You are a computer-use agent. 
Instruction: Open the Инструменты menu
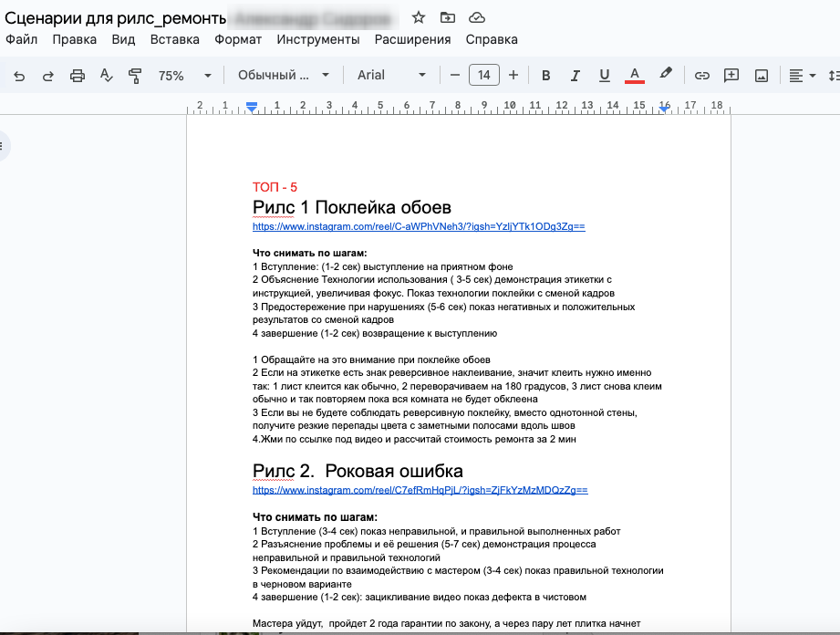[318, 39]
